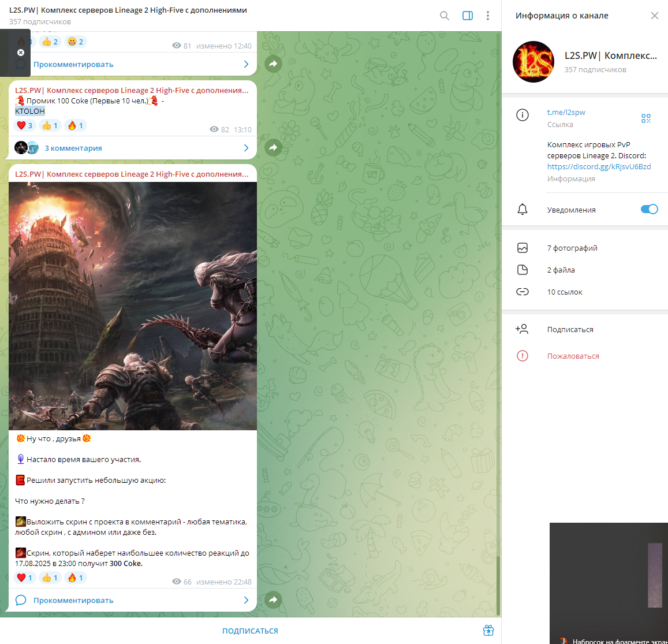The image size is (668, 644).
Task: Forward the top post with share arrow
Action: point(273,64)
